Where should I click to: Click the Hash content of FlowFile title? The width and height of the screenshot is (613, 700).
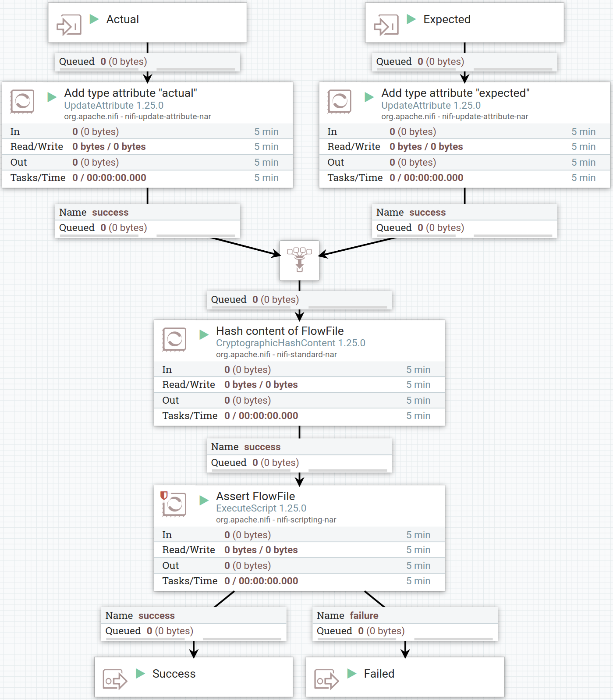(x=280, y=331)
